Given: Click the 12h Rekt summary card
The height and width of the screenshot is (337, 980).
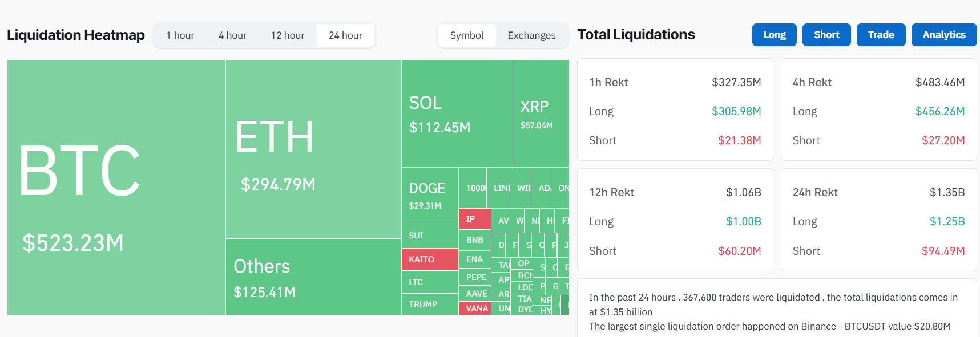Looking at the screenshot, I should point(675,220).
